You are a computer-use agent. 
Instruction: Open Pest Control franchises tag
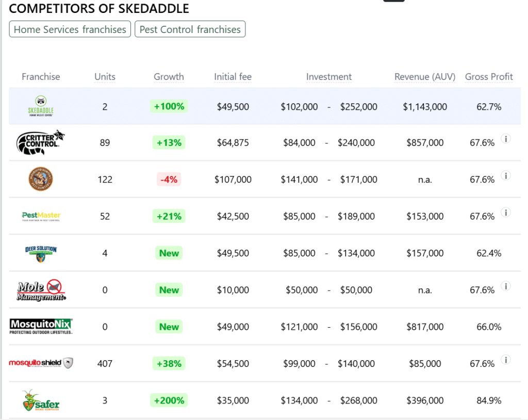click(190, 29)
